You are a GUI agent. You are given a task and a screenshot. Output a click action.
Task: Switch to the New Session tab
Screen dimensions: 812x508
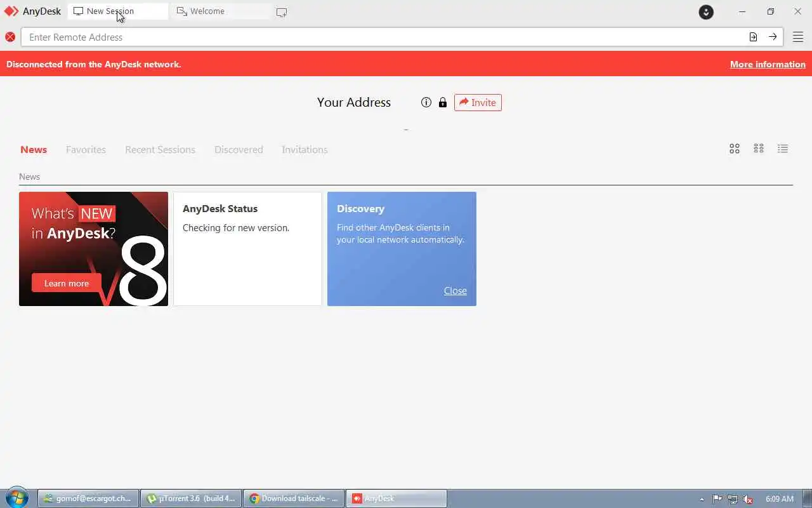(118, 11)
